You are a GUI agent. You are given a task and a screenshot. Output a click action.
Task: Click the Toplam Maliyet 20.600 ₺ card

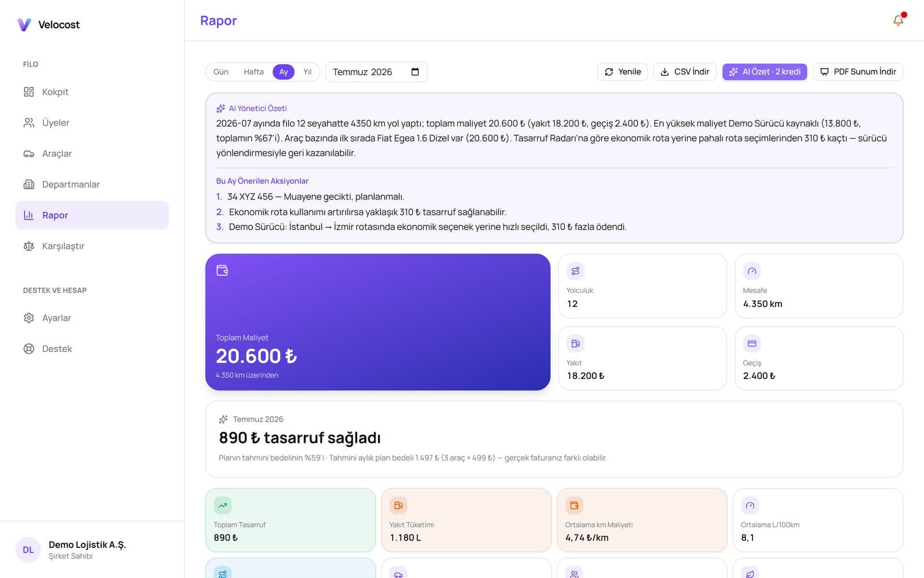pos(378,322)
